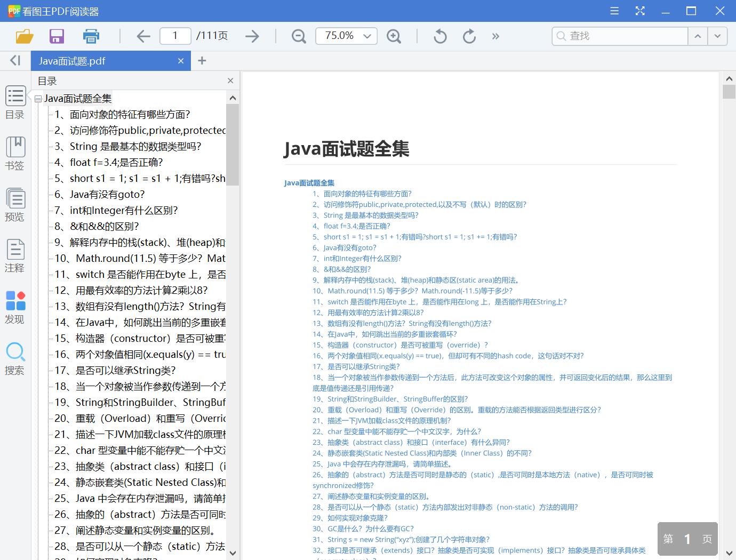This screenshot has height=560, width=736.
Task: Select outline item 27、阐述静态变量和实例变量的区别。
Action: click(x=136, y=531)
